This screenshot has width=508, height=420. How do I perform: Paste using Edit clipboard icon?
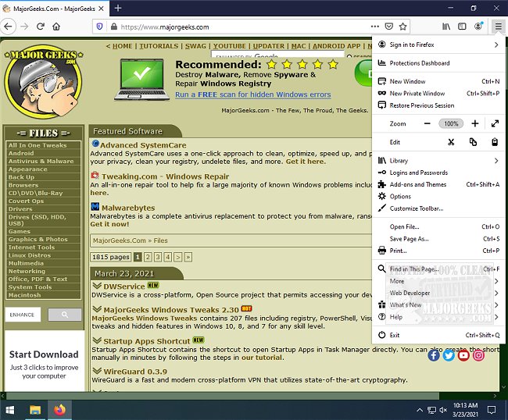(x=495, y=142)
